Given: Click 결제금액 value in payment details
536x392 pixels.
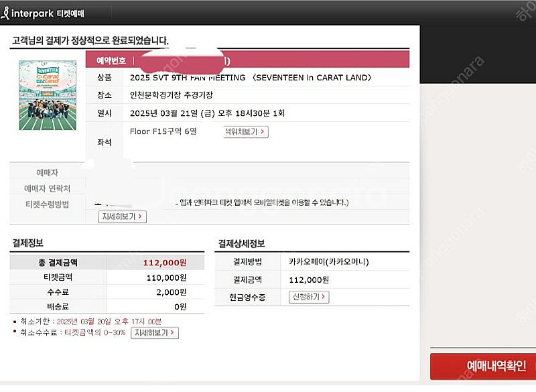Looking at the screenshot, I should click(x=309, y=280).
